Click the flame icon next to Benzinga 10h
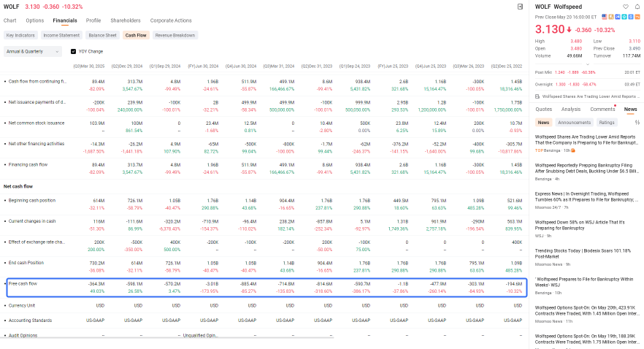Viewport: 644px width, 349px height. tap(573, 150)
